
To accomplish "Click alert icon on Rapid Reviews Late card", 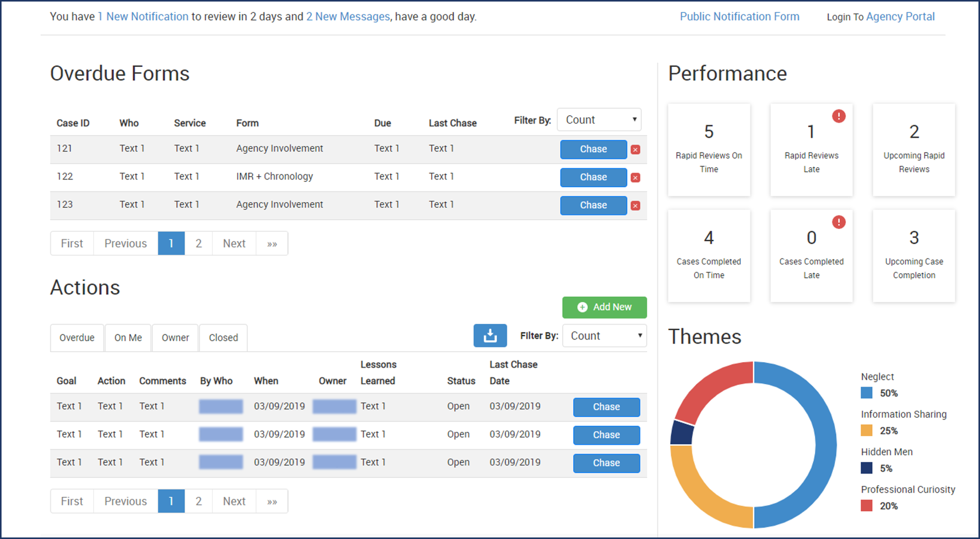I will pos(839,116).
